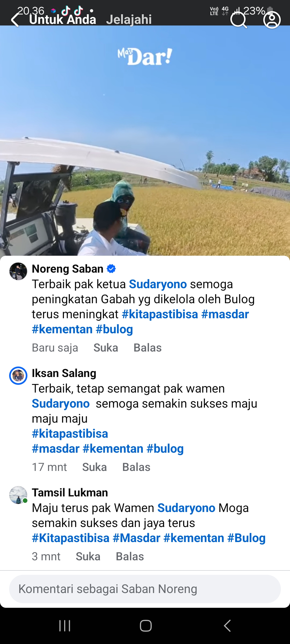This screenshot has width=290, height=644.
Task: Reply to Noreng Saban's comment via Balas
Action: point(148,348)
